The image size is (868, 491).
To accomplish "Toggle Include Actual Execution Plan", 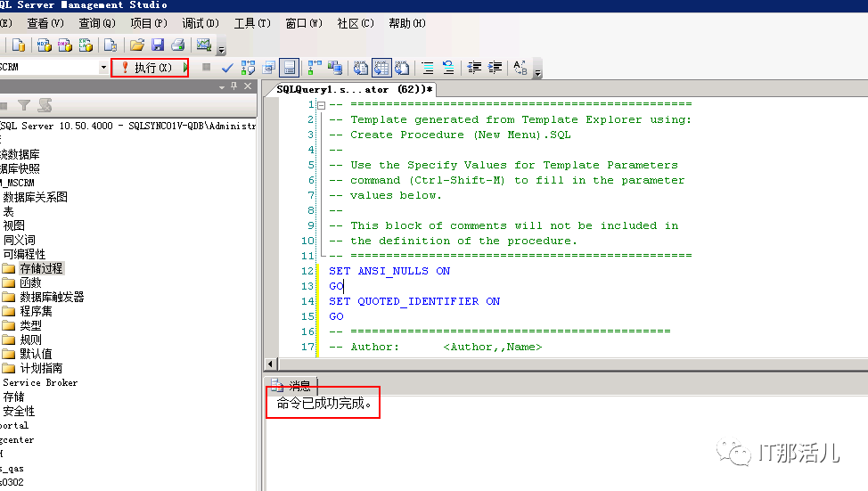I will pos(315,68).
